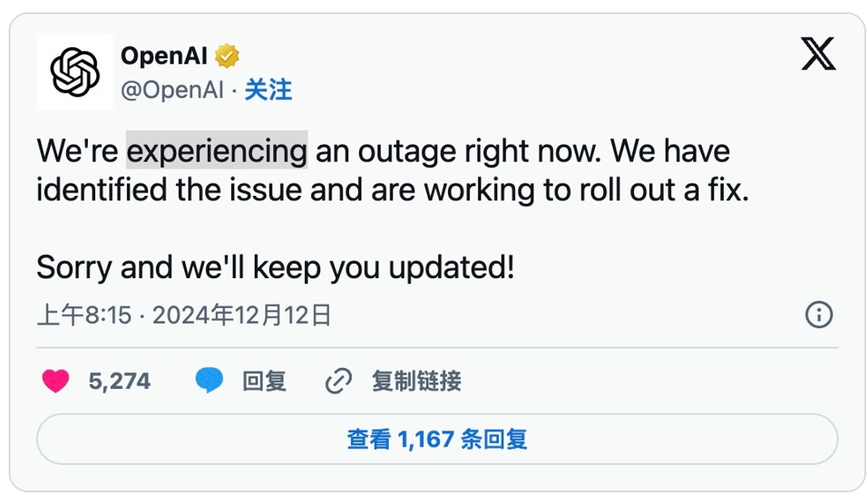This screenshot has height=503, width=868.
Task: Open the circled info icon
Action: pos(818,315)
